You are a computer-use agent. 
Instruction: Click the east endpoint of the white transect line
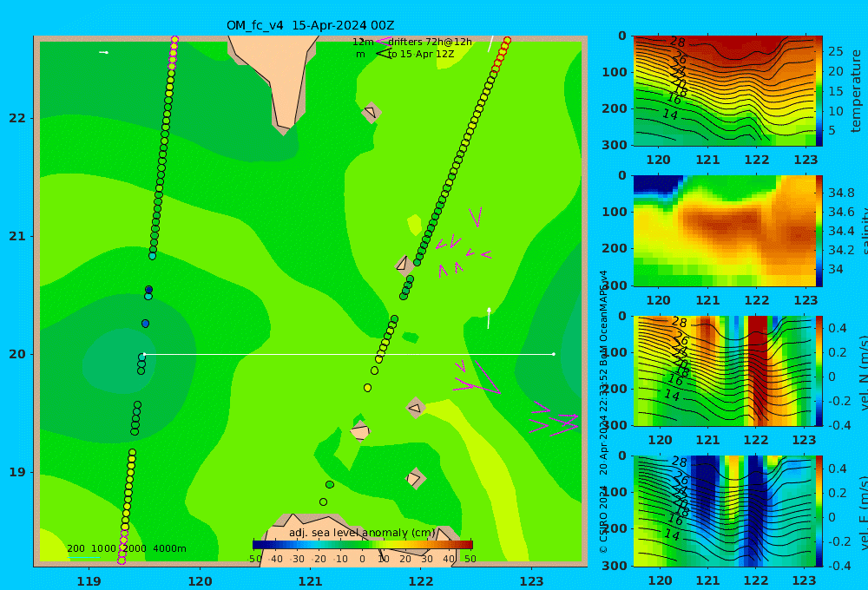point(554,354)
